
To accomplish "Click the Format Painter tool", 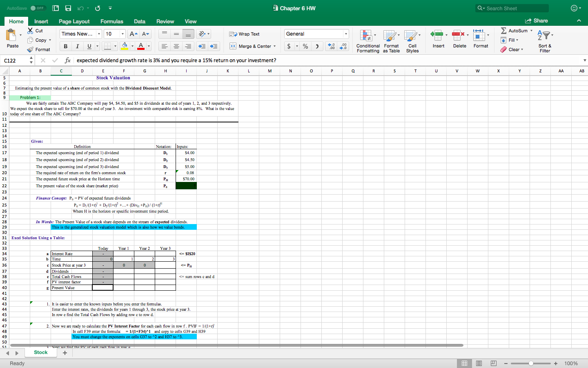I will (40, 49).
